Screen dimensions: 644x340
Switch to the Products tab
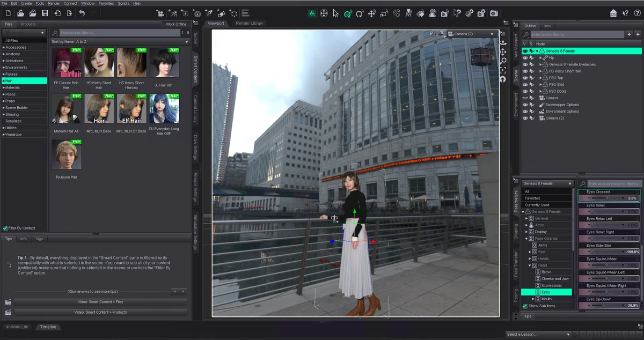click(x=28, y=24)
